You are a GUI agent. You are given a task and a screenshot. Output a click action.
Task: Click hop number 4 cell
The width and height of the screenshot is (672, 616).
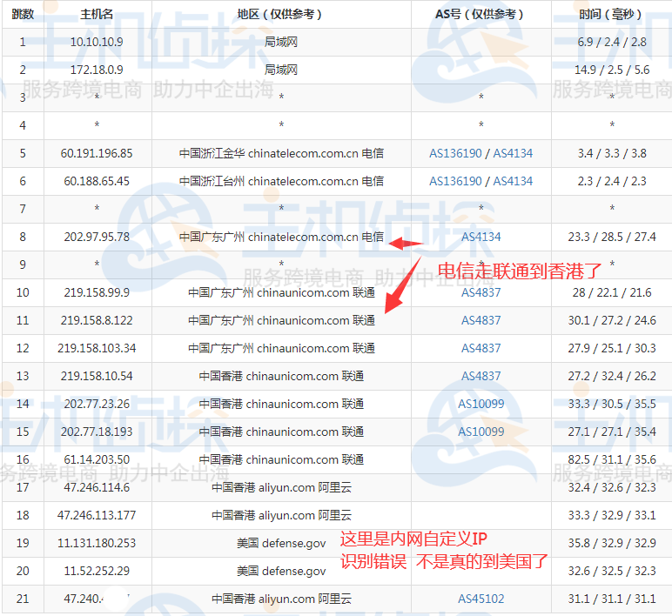23,125
